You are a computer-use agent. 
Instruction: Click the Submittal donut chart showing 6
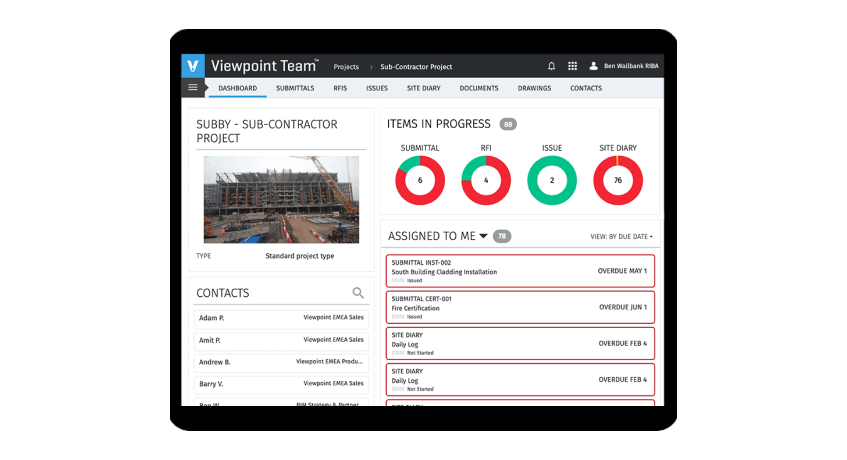420,180
